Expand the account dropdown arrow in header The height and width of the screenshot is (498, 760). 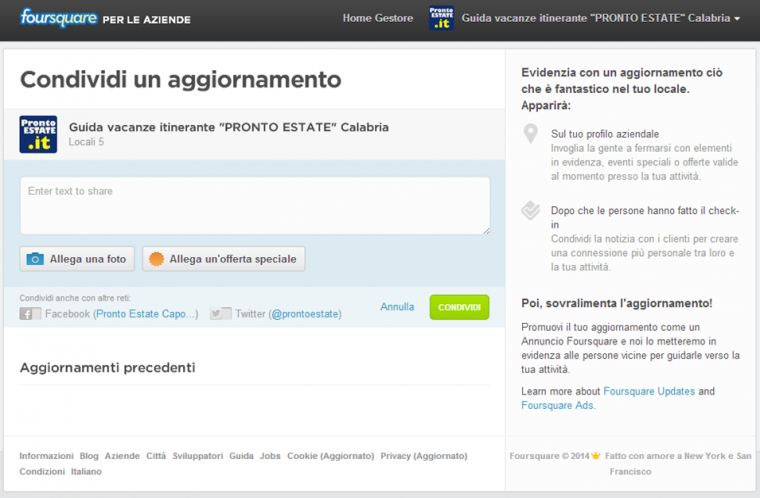(x=737, y=19)
